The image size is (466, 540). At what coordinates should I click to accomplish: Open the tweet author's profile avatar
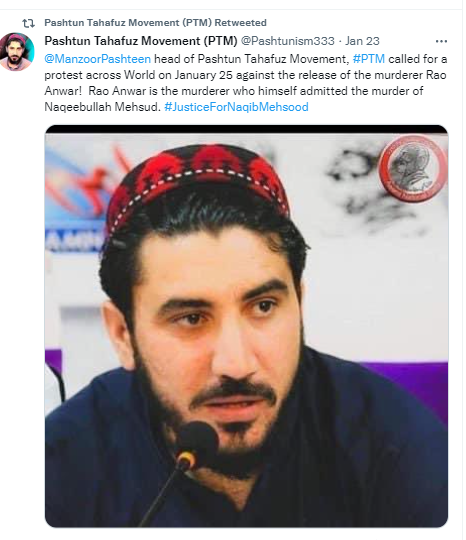17,51
